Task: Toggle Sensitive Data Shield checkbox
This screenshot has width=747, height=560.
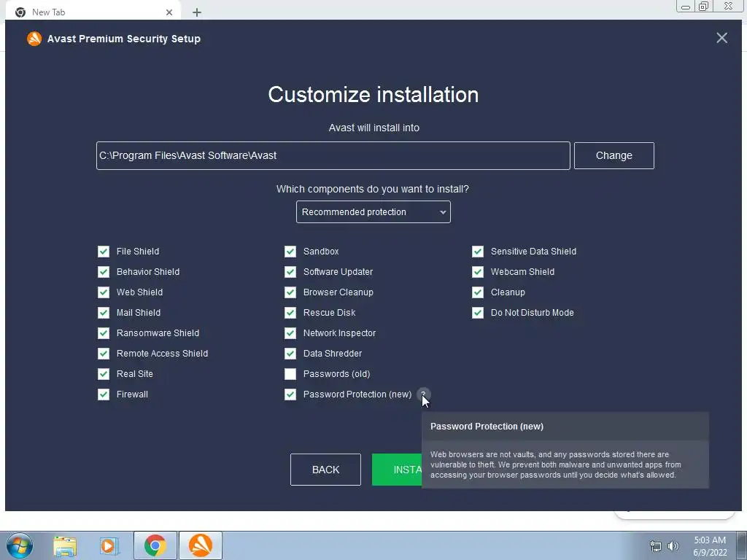Action: (x=478, y=252)
